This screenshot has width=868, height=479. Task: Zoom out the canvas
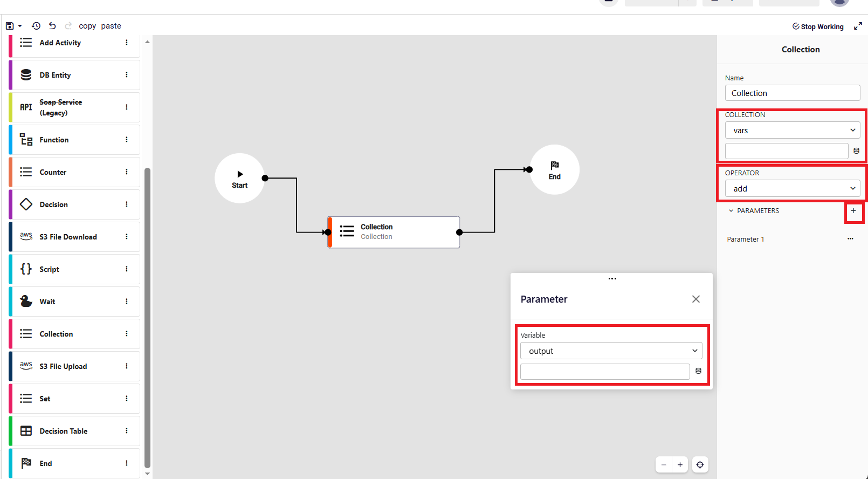(x=664, y=464)
